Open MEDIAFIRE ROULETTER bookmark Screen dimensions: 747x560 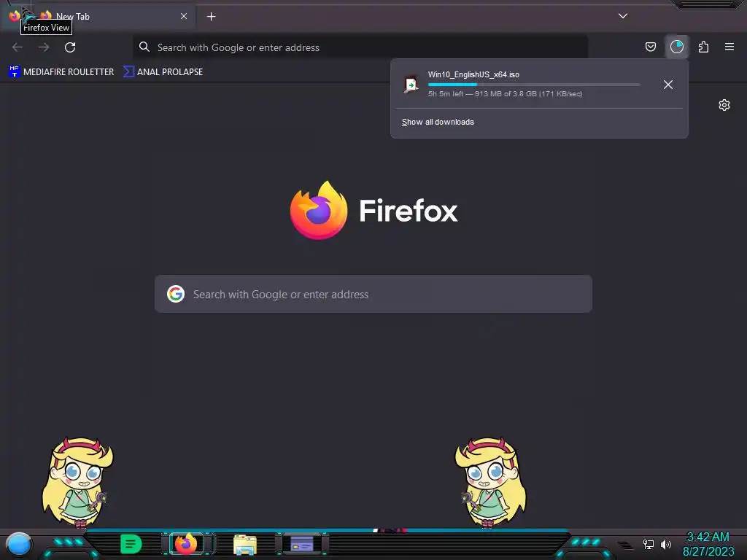[x=61, y=72]
